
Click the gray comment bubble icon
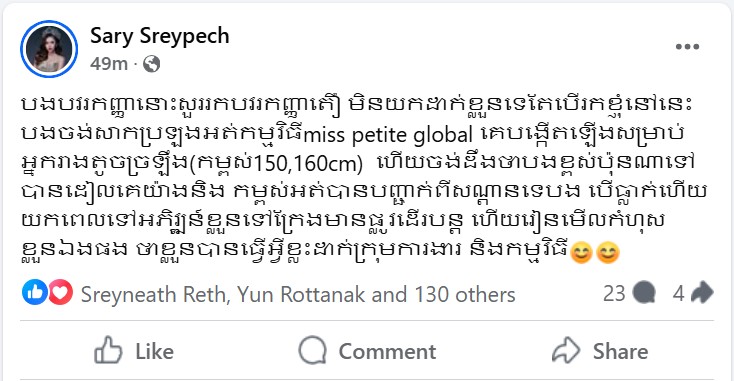point(644,294)
